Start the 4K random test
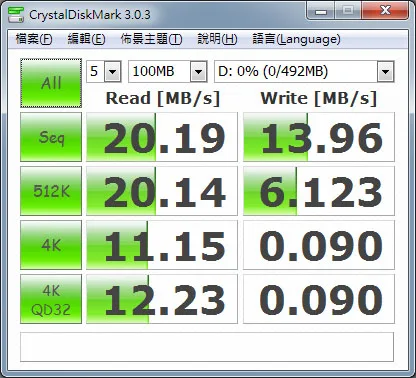The width and height of the screenshot is (416, 378). pyautogui.click(x=51, y=245)
